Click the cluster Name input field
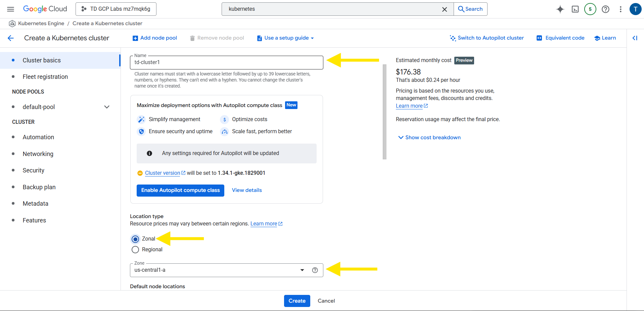Viewport: 644px width, 311px height. tap(226, 62)
